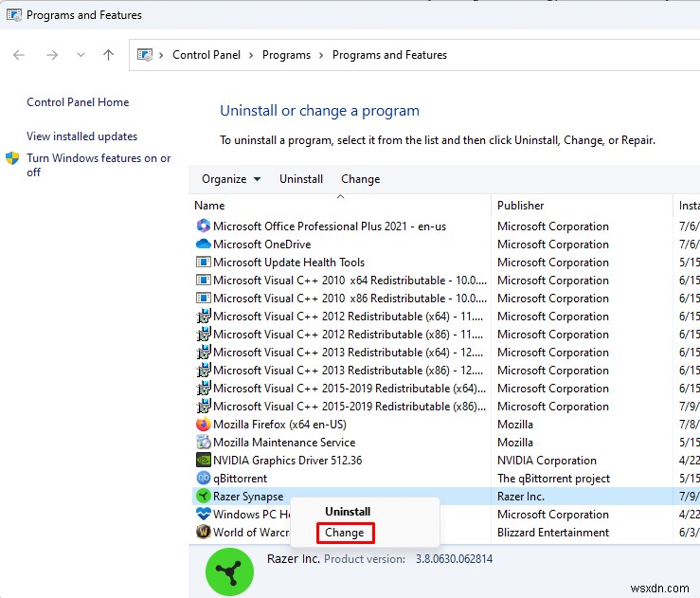
Task: Click the Microsoft OneDrive cloud icon
Action: pos(203,244)
